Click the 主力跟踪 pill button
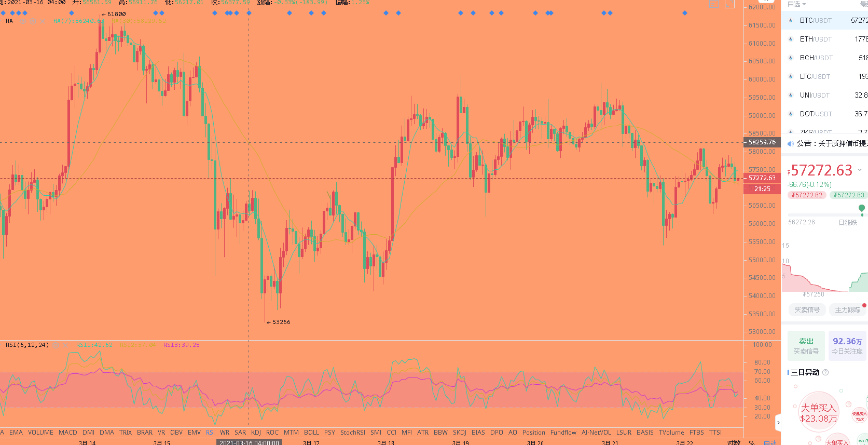Viewport: 868px width, 445px height. (847, 310)
